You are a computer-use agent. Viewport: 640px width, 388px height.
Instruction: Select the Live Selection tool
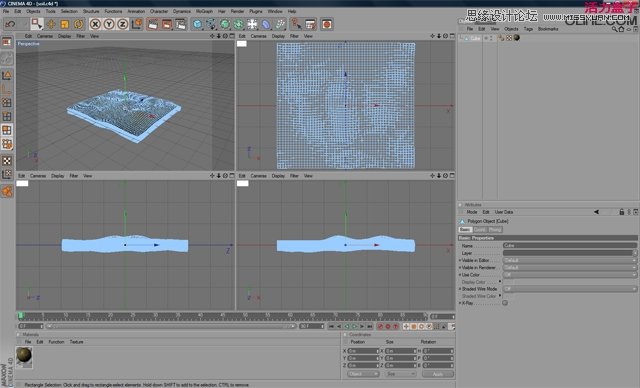point(37,24)
